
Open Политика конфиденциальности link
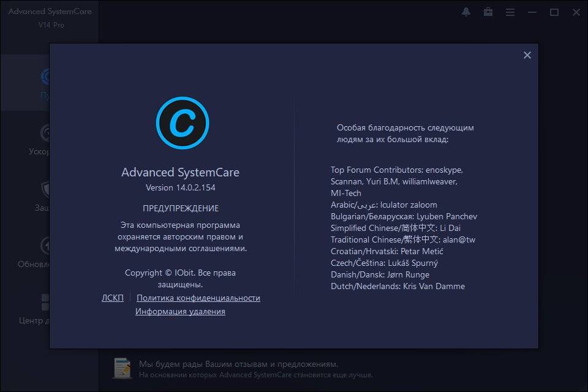coord(198,298)
